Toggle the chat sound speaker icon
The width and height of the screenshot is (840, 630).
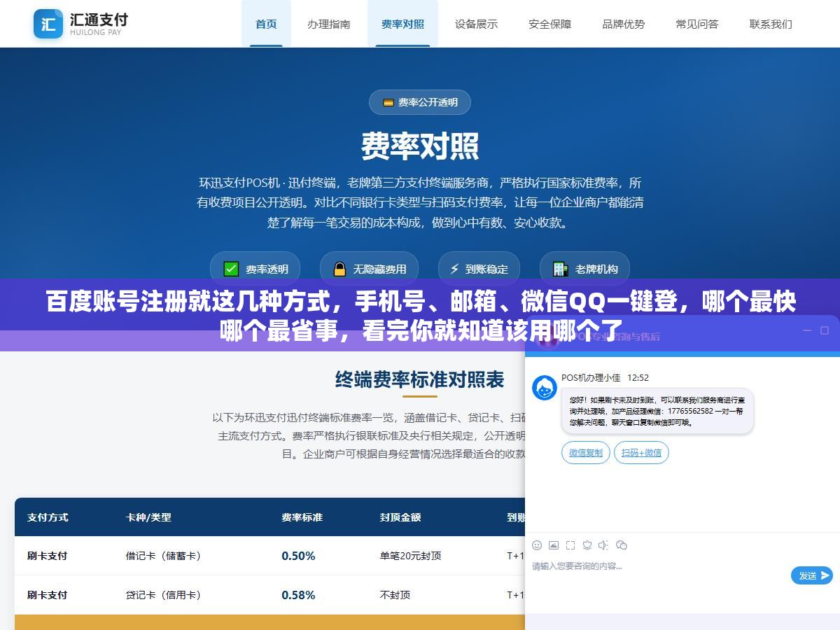pos(603,545)
